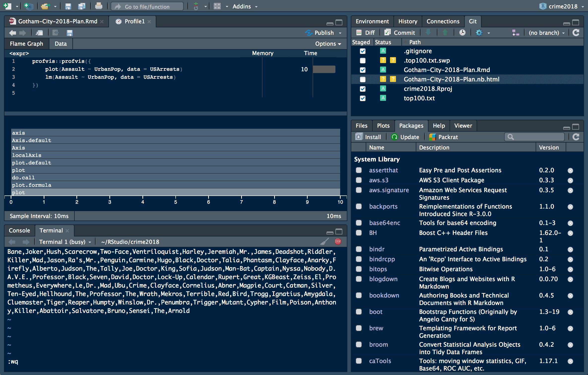Image resolution: width=588 pixels, height=375 pixels.
Task: Switch to the Data tab in profiler
Action: point(60,43)
